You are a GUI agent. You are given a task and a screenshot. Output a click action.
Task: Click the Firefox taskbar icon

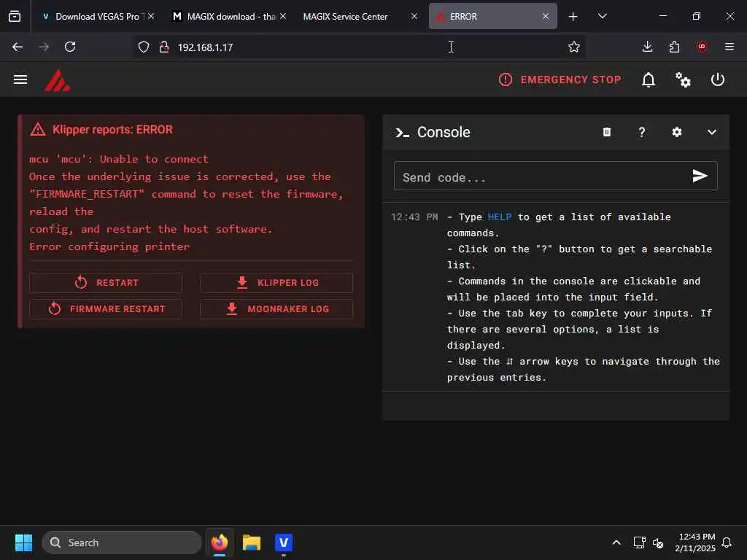coord(220,542)
